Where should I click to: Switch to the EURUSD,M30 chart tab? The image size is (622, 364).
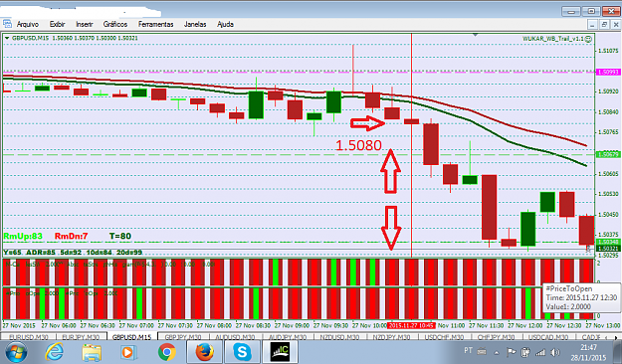(28, 337)
